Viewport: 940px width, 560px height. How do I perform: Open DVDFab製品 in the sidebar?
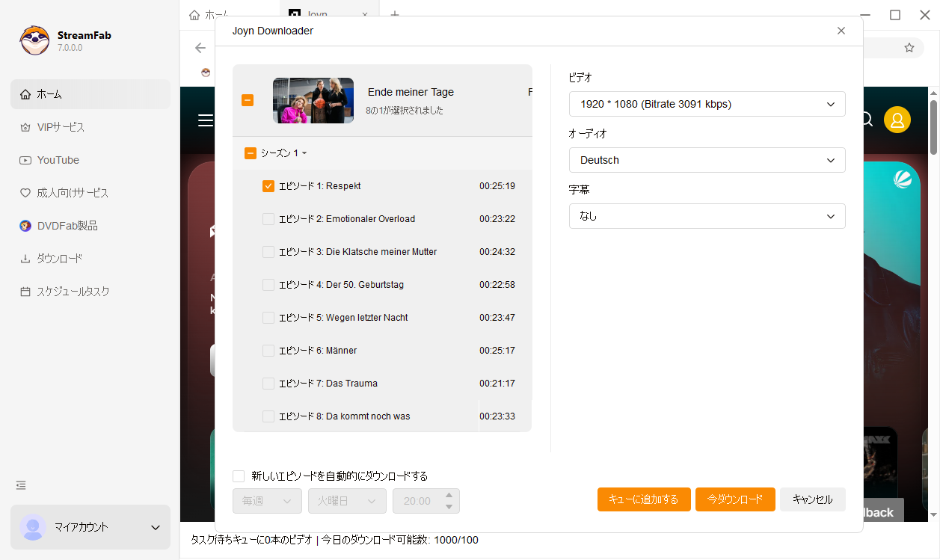67,226
